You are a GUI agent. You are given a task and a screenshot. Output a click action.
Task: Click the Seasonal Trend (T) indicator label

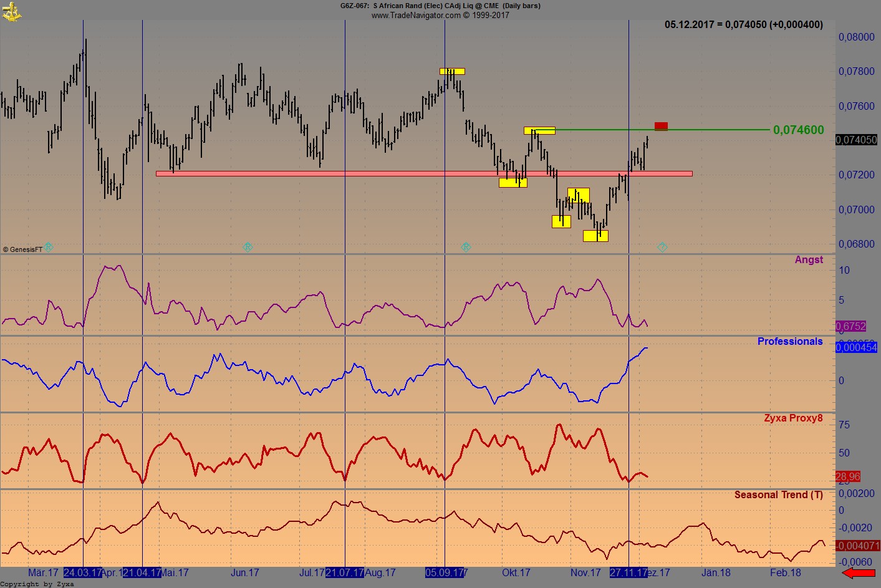tap(779, 495)
